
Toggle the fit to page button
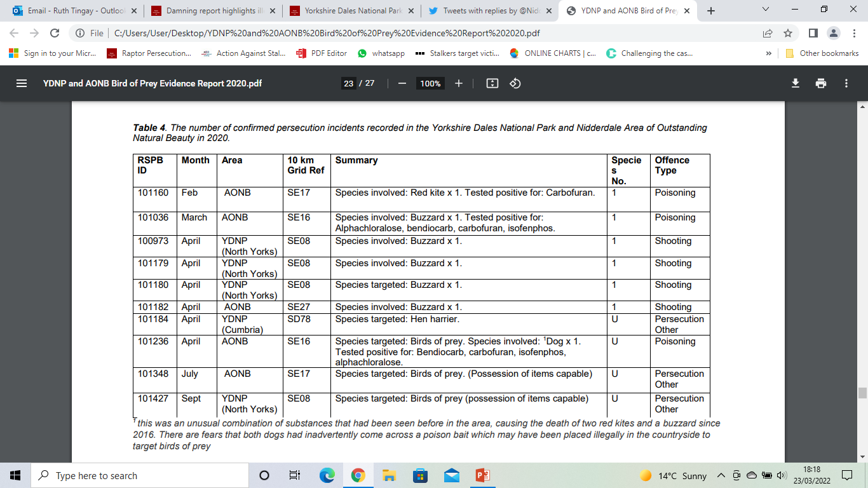coord(492,83)
